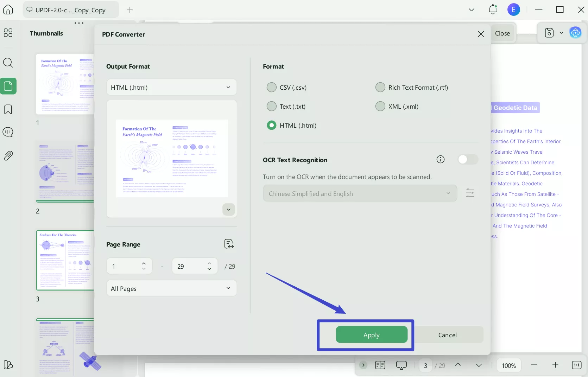Image resolution: width=588 pixels, height=377 pixels.
Task: Select the Bookmarks icon in the sidebar
Action: click(8, 110)
